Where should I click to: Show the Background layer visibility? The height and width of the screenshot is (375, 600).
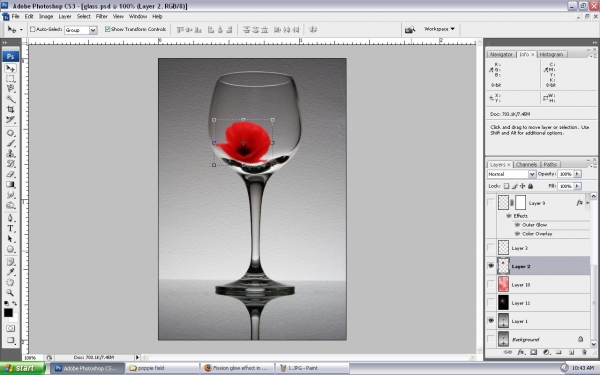click(491, 339)
